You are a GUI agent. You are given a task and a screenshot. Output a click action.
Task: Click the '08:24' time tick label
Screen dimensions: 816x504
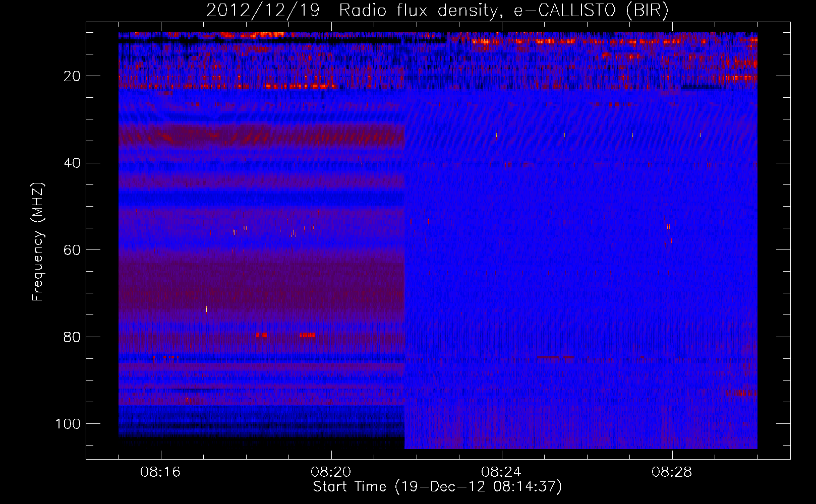click(x=502, y=472)
